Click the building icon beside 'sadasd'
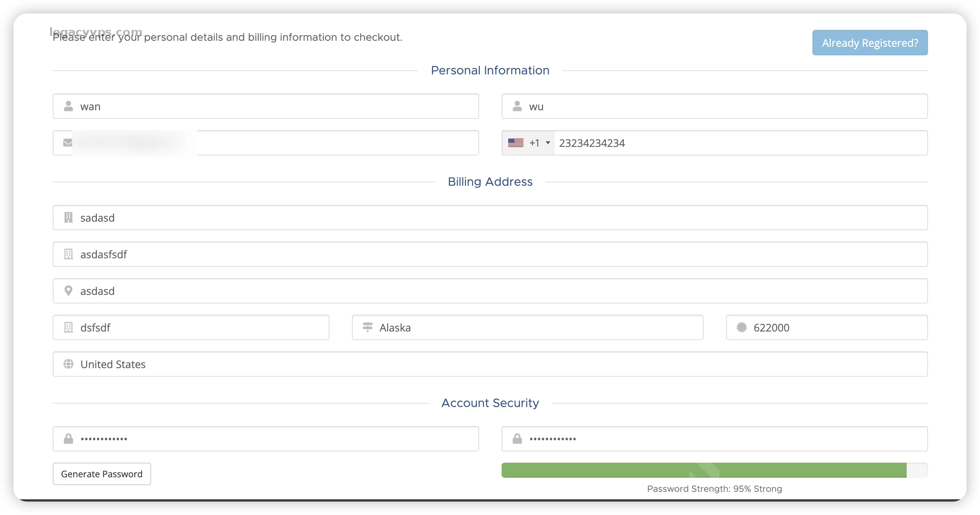This screenshot has height=515, width=980. click(68, 218)
